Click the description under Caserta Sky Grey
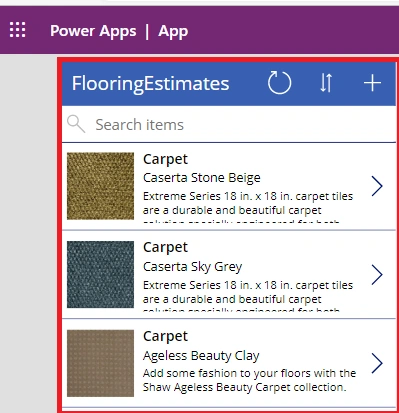 pos(248,295)
